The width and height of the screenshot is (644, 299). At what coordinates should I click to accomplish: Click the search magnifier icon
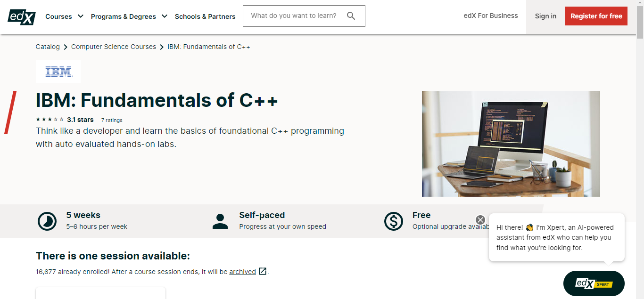(x=351, y=16)
